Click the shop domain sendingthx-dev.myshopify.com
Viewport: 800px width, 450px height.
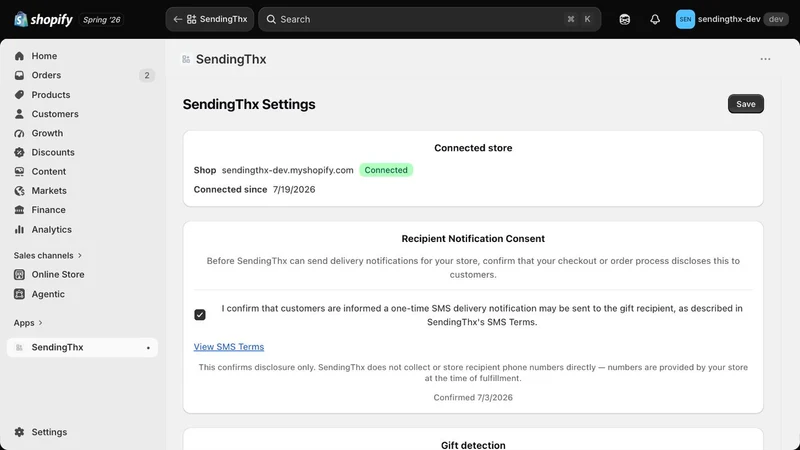(x=287, y=170)
